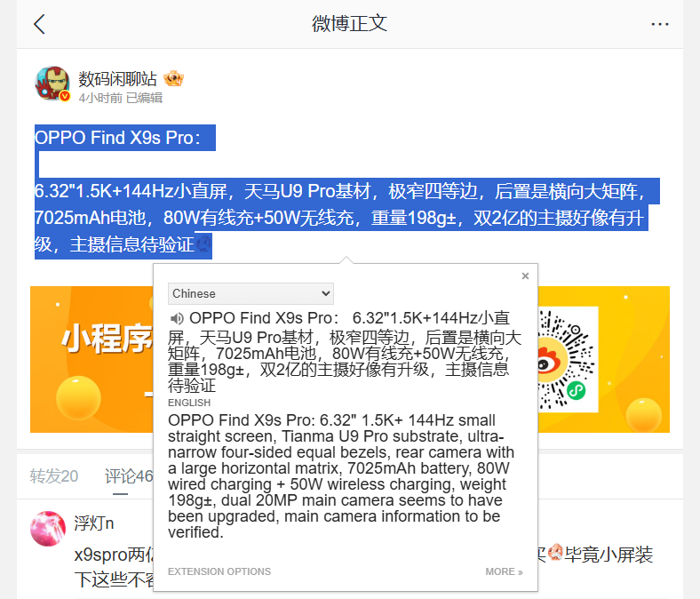Click the English translation paragraph text

pyautogui.click(x=341, y=476)
